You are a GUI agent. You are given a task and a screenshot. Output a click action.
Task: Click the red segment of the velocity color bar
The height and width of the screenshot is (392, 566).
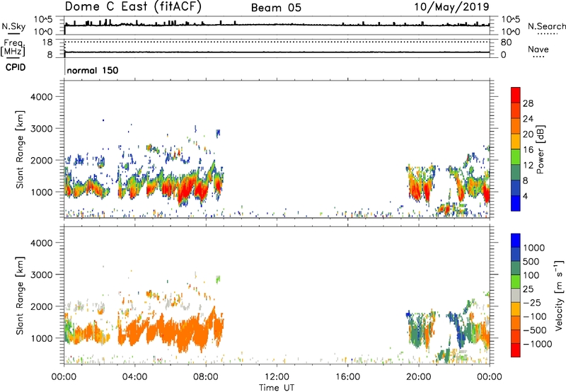coord(516,350)
